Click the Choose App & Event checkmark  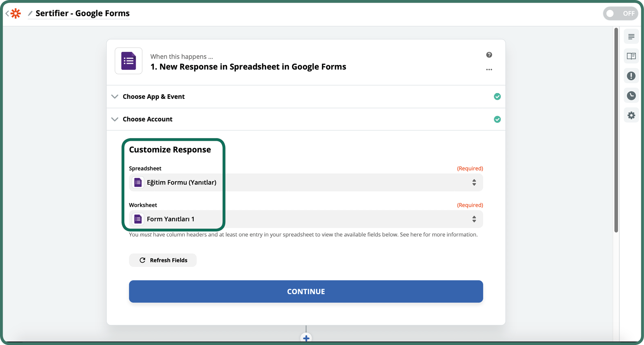(x=497, y=96)
